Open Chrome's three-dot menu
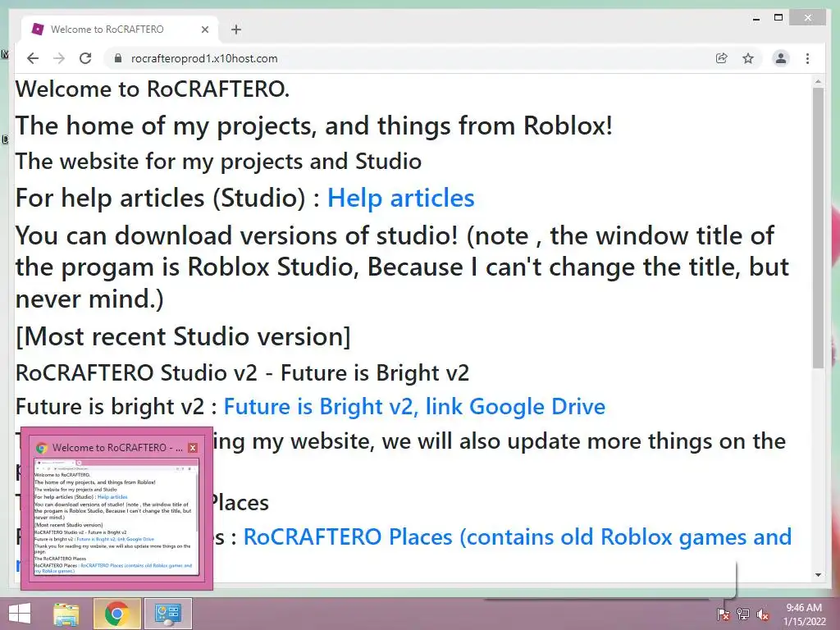840x630 pixels. 807,58
